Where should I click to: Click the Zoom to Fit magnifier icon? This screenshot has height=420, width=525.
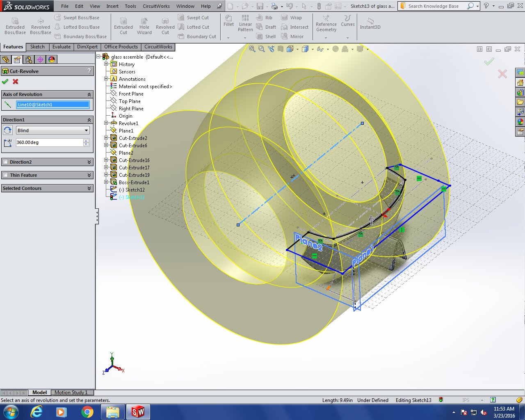[x=252, y=49]
